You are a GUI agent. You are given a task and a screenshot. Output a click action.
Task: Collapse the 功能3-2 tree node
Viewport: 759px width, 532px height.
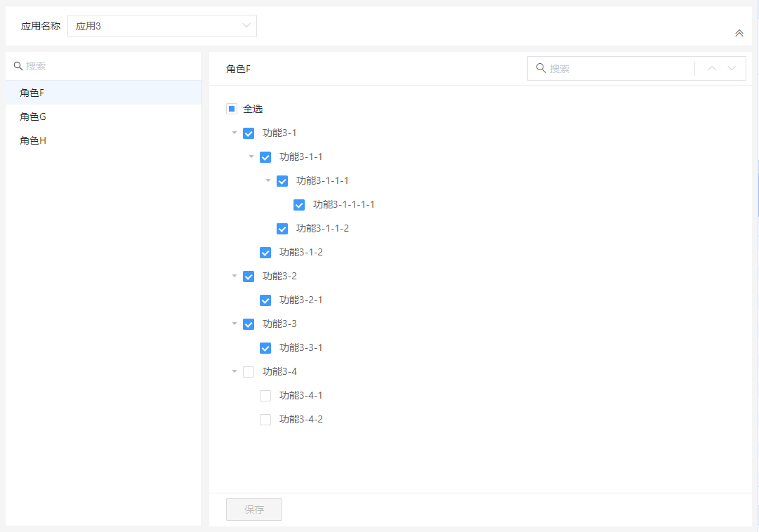(235, 277)
